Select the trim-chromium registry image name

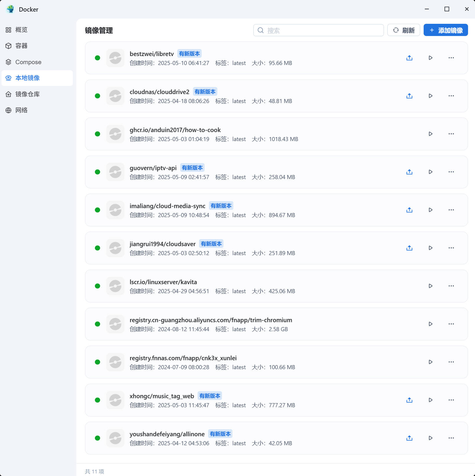pyautogui.click(x=211, y=320)
